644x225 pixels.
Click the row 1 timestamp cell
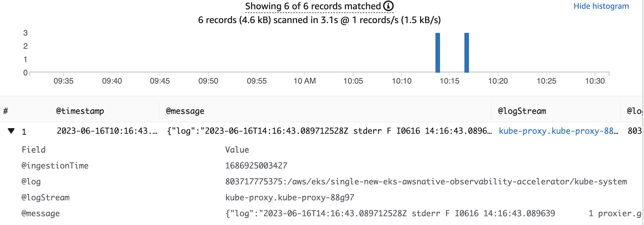[x=107, y=131]
